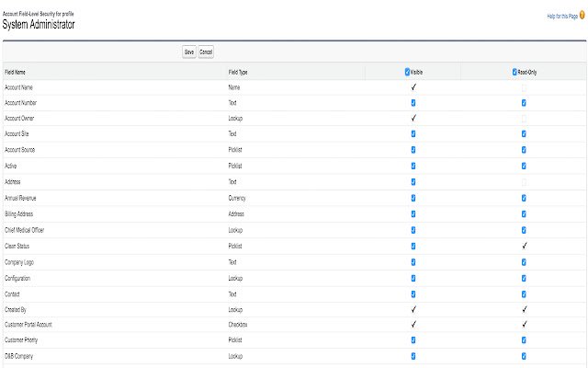Viewport: 588px width, 368px height.
Task: Toggle the Read-Only header select-all checkbox
Action: (514, 72)
